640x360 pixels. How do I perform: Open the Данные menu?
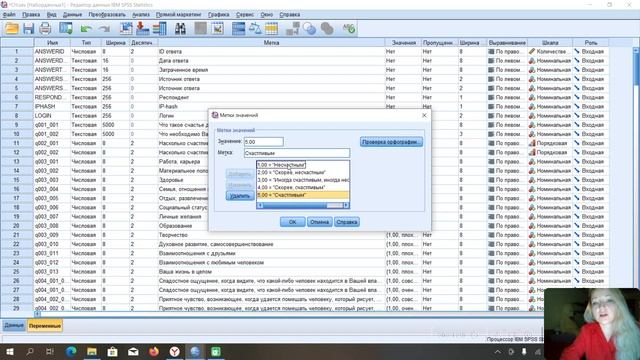72,14
